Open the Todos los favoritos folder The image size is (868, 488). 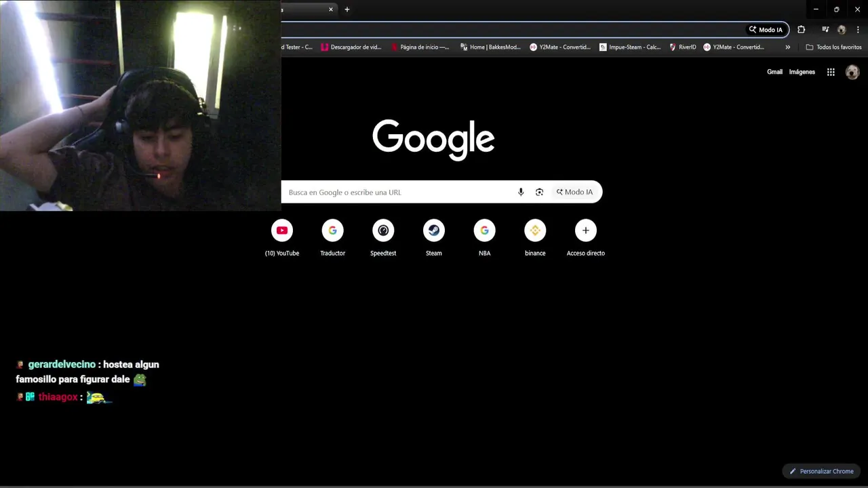pos(833,47)
